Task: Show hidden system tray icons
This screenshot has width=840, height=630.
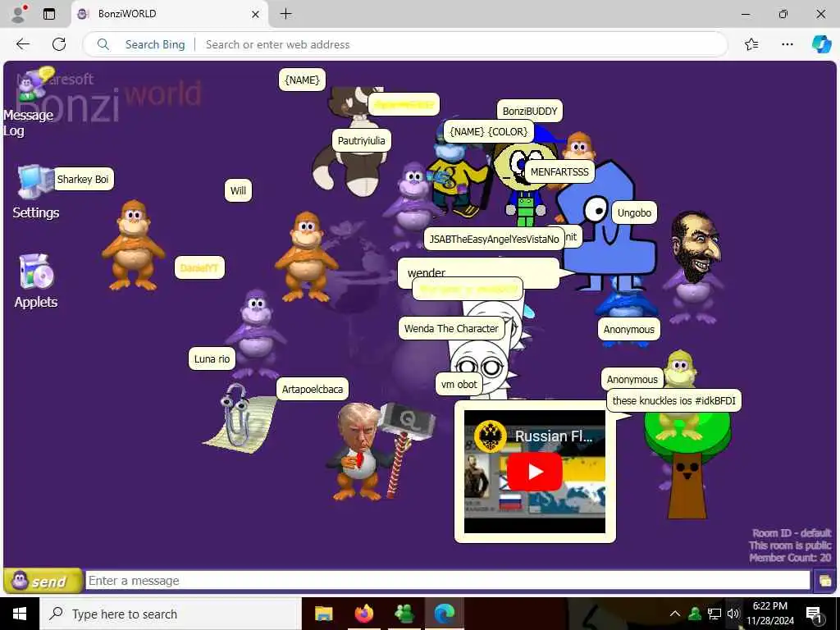Action: click(x=675, y=614)
